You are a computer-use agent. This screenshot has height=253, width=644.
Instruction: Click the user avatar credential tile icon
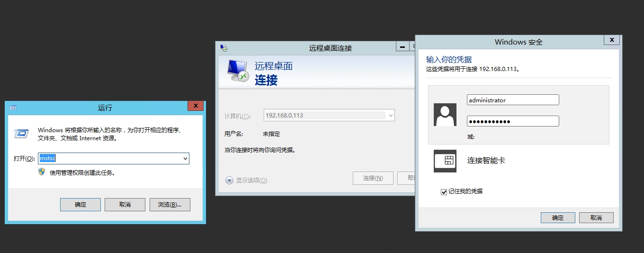tap(445, 115)
